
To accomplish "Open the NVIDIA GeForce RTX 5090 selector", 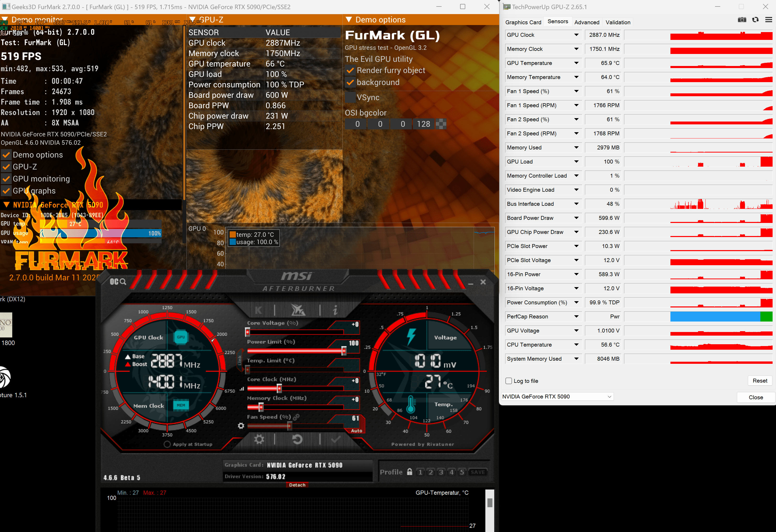I will [557, 396].
